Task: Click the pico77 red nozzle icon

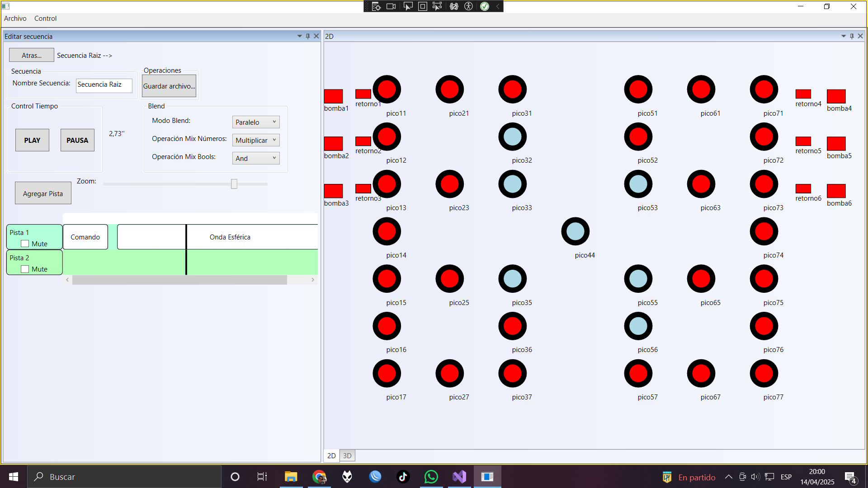Action: coord(764,373)
